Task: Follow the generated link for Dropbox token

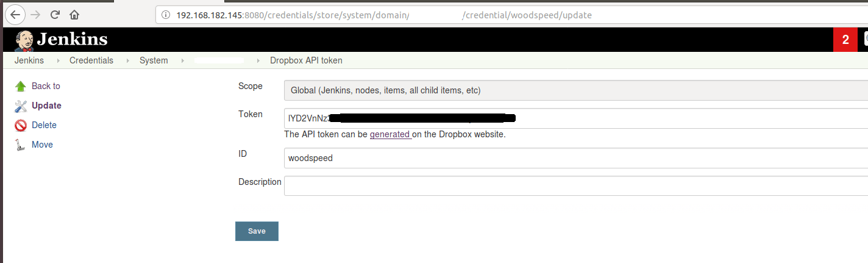Action: tap(390, 134)
